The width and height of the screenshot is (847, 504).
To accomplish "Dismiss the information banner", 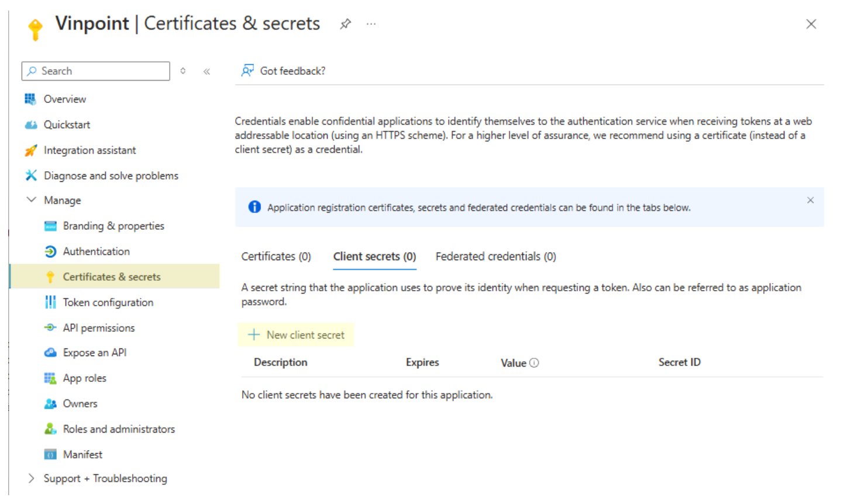I will point(810,200).
